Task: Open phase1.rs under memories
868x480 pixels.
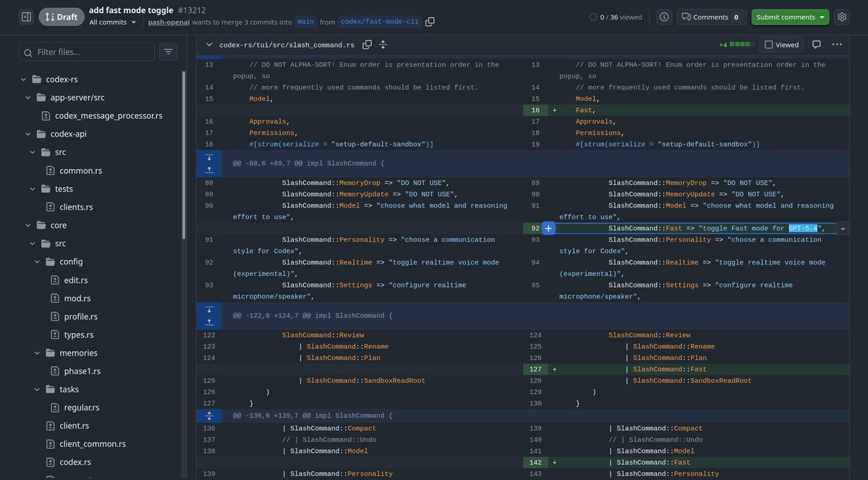Action: pyautogui.click(x=82, y=371)
